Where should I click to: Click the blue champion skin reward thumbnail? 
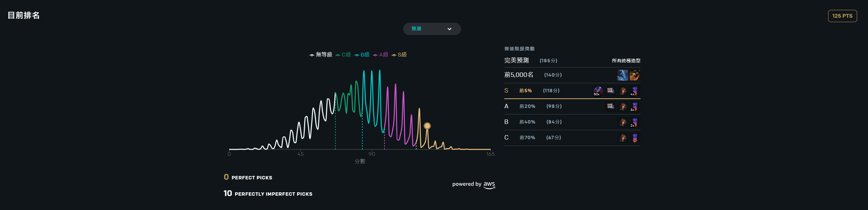tap(622, 75)
